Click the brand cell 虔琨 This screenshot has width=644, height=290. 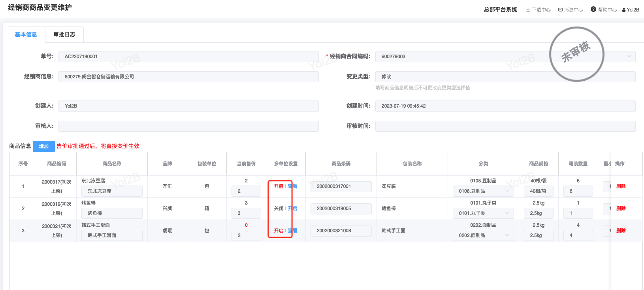click(x=167, y=231)
